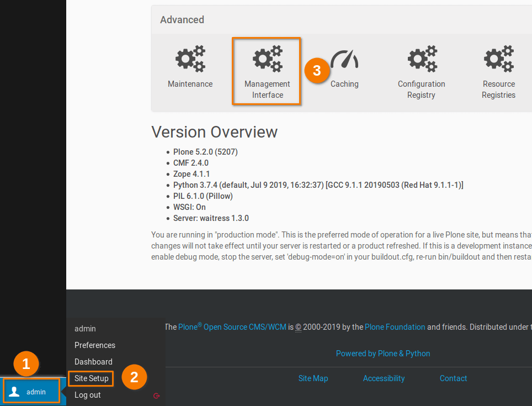
Task: Click the admin user silhouette icon
Action: tap(14, 392)
